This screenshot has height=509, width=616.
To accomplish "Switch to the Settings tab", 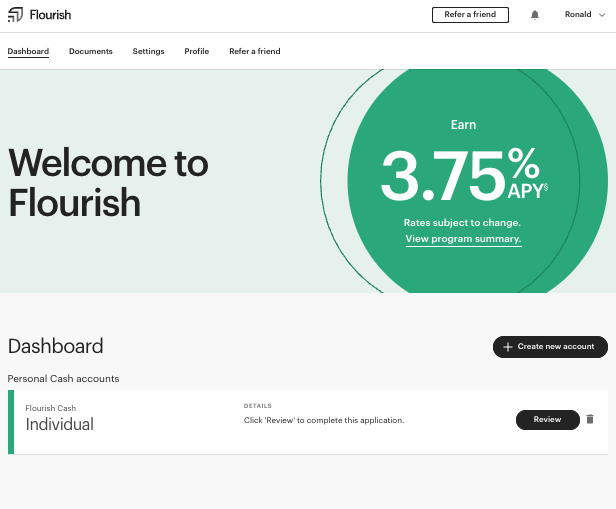I will [148, 51].
